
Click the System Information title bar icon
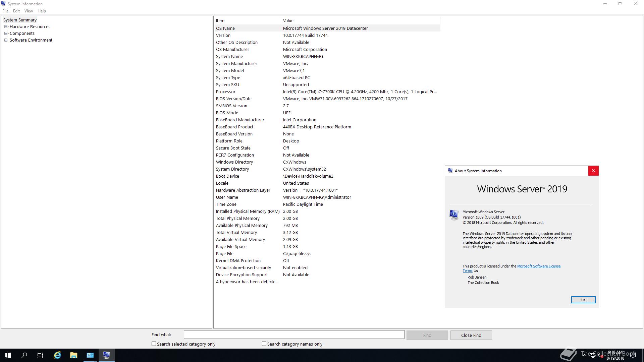[x=3, y=4]
